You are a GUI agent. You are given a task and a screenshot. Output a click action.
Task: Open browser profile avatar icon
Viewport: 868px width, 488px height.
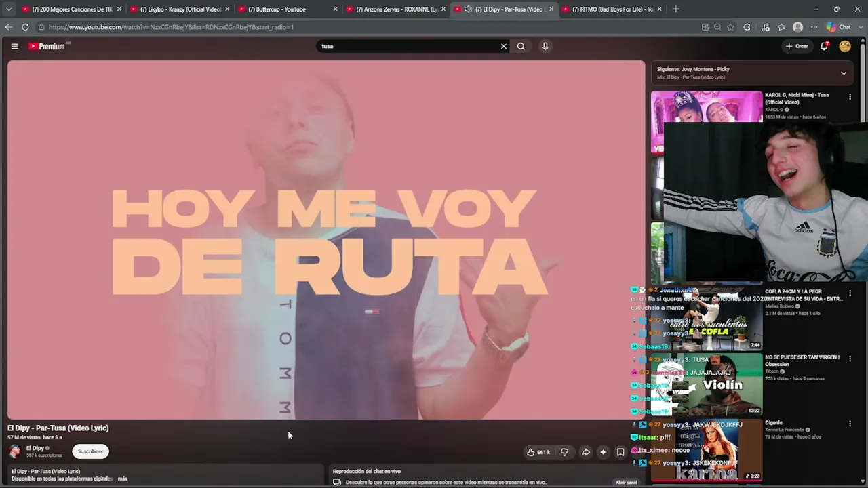(798, 27)
